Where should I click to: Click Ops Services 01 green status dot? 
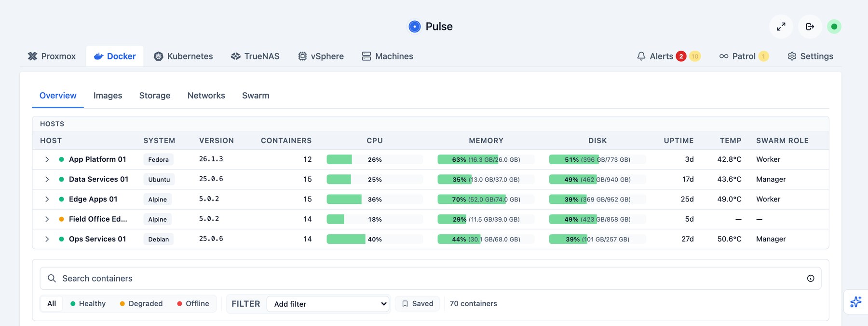click(x=61, y=239)
